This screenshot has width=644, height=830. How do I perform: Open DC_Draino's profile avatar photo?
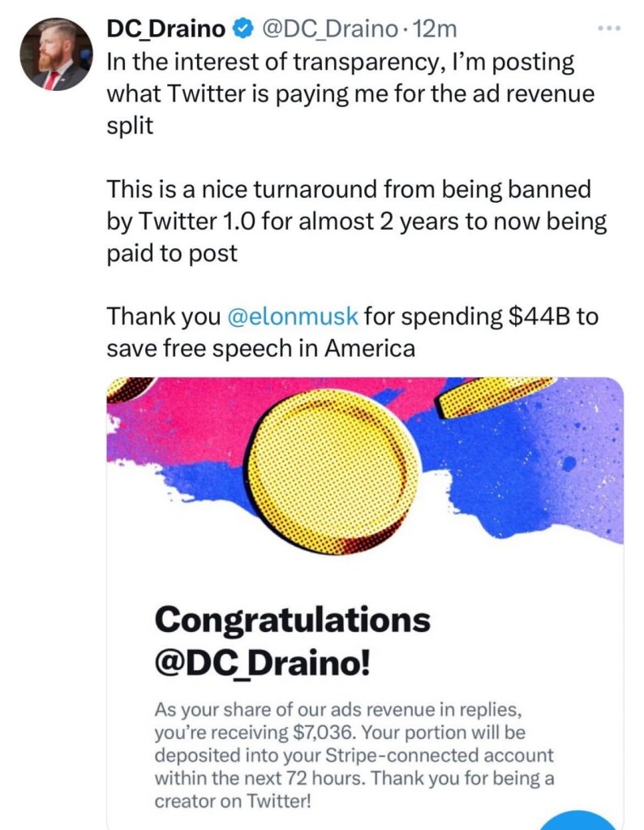pyautogui.click(x=54, y=54)
